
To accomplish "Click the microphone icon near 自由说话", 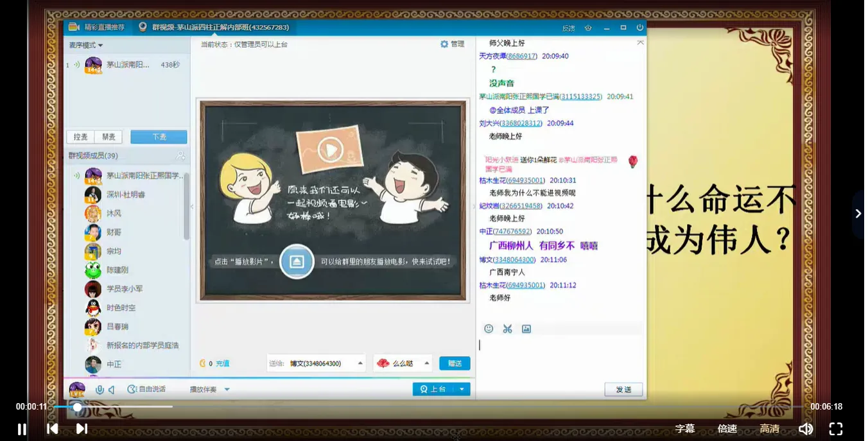I will 101,388.
